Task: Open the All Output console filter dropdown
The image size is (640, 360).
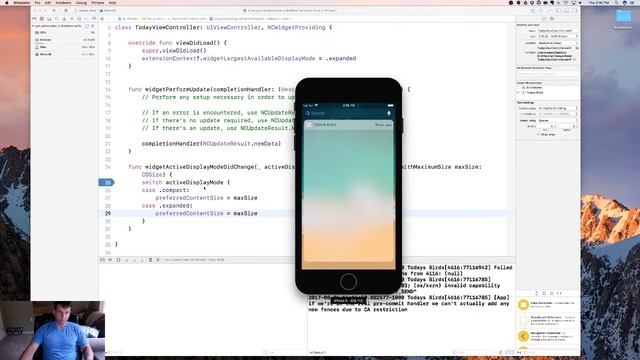Action: 318,353
